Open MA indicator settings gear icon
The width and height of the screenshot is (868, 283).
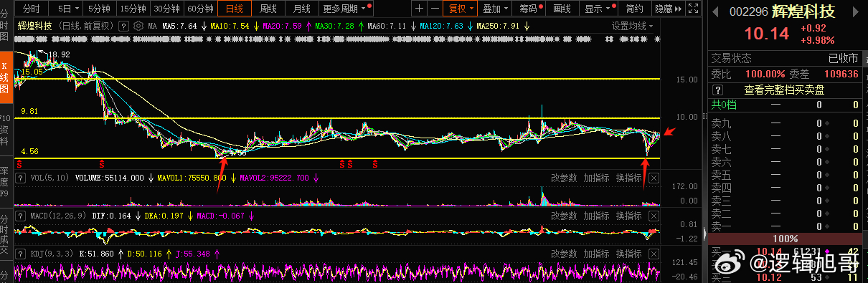pos(137,26)
